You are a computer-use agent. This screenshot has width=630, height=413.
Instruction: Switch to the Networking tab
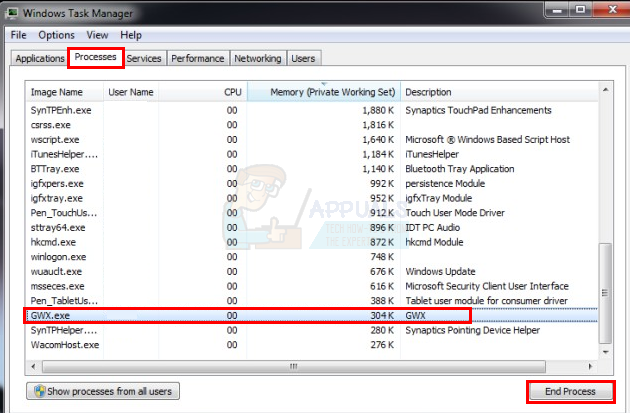pos(258,58)
